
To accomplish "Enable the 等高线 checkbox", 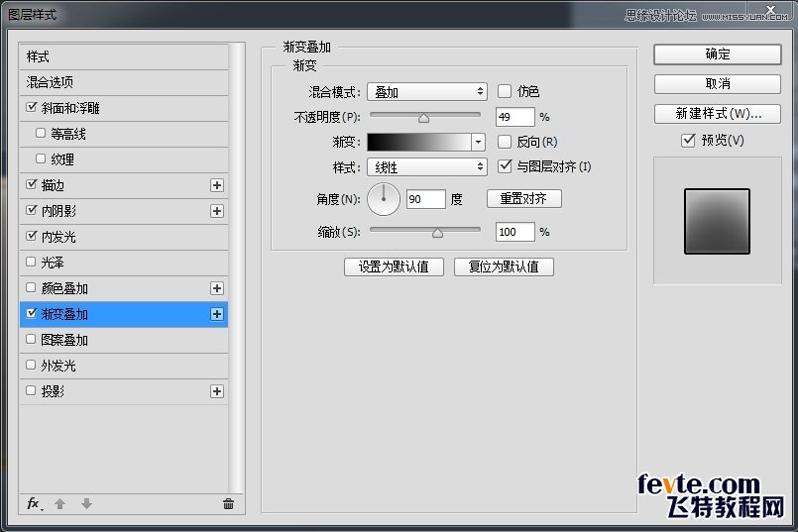I will pyautogui.click(x=41, y=133).
